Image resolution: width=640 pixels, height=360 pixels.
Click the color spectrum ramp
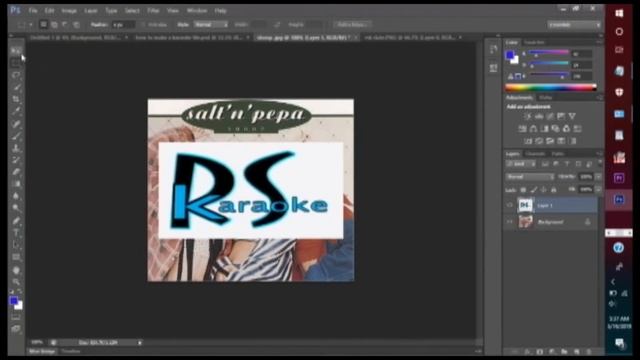551,87
